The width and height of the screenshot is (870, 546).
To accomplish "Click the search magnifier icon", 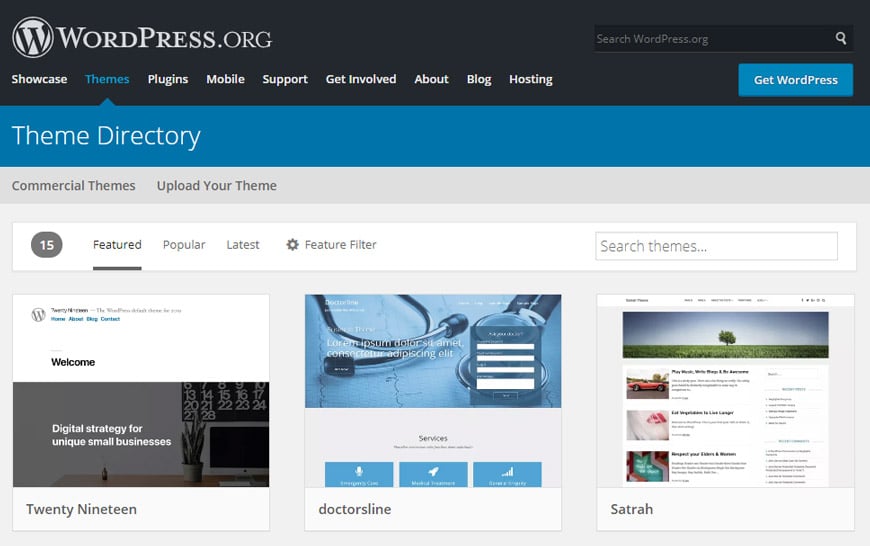I will pos(841,38).
